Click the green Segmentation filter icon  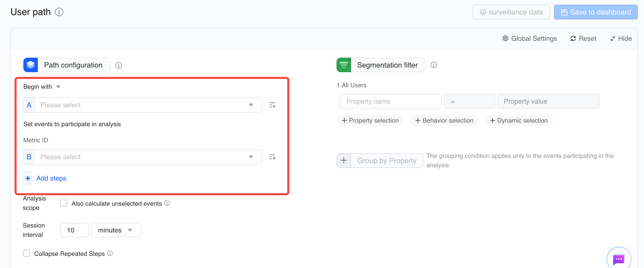pos(344,65)
